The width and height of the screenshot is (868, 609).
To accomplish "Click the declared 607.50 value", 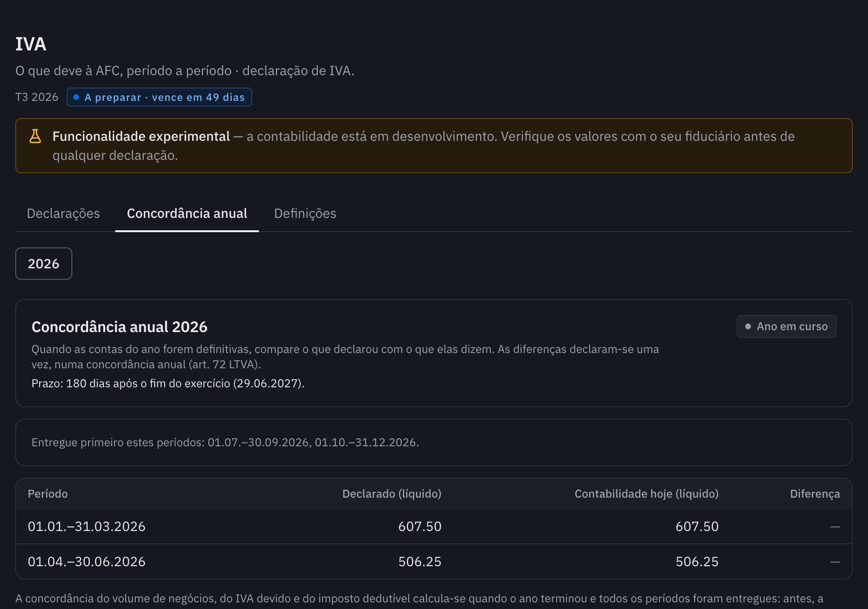I will [420, 526].
